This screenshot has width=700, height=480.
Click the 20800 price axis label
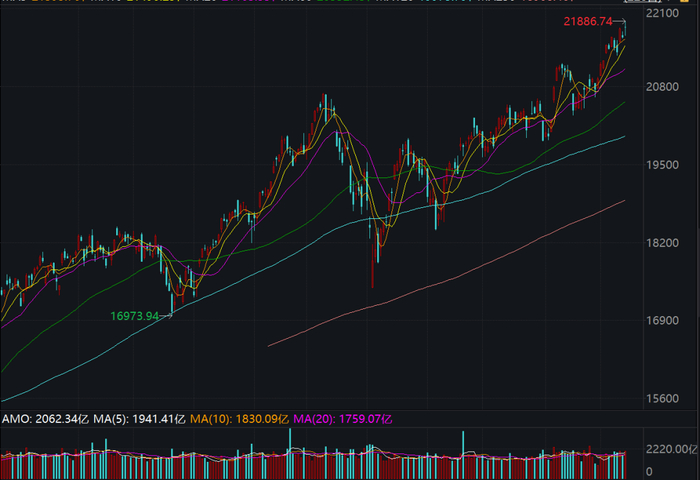[662, 87]
